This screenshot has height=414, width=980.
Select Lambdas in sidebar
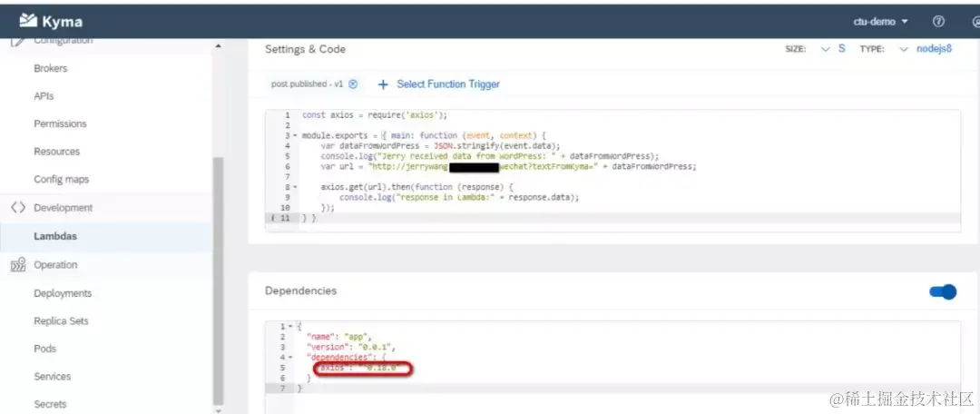tap(55, 236)
